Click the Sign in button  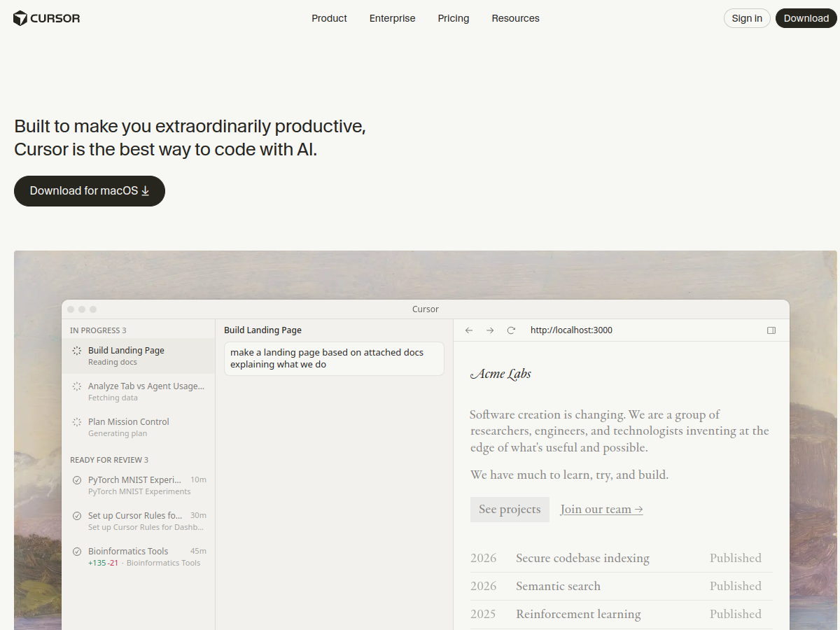coord(747,18)
